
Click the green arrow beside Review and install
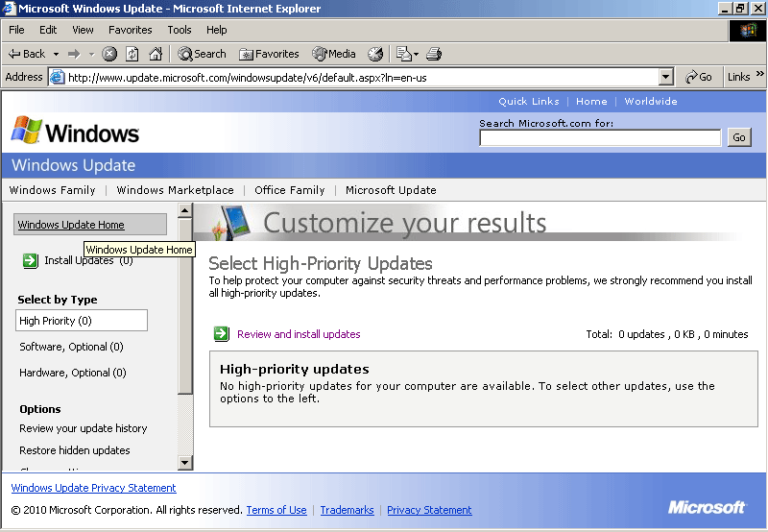(222, 334)
